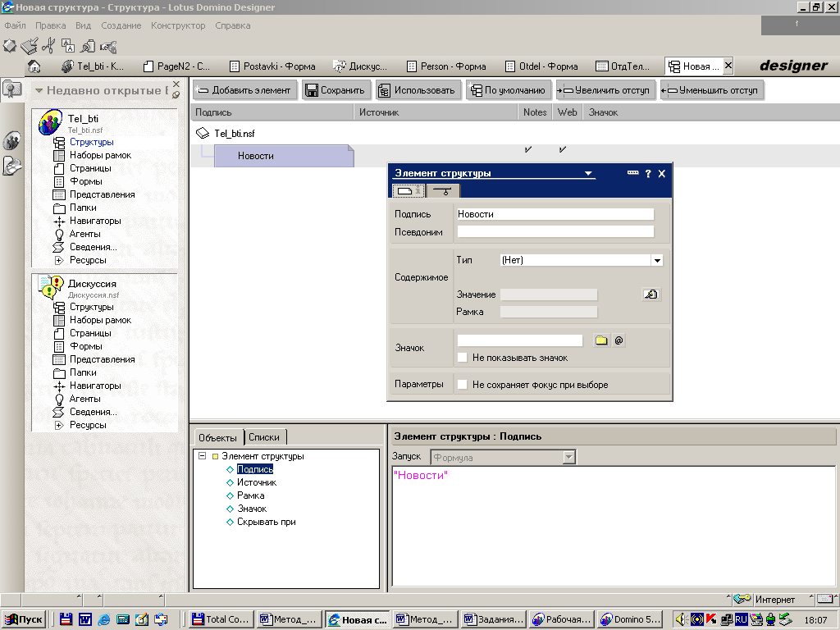Click the home icon in the tab bar
Image resolution: width=840 pixels, height=630 pixels.
tap(34, 66)
